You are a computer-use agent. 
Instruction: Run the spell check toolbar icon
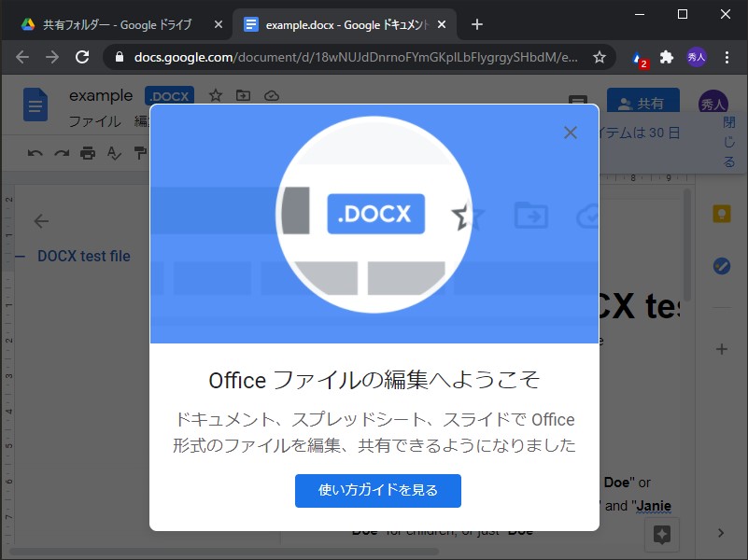(114, 153)
